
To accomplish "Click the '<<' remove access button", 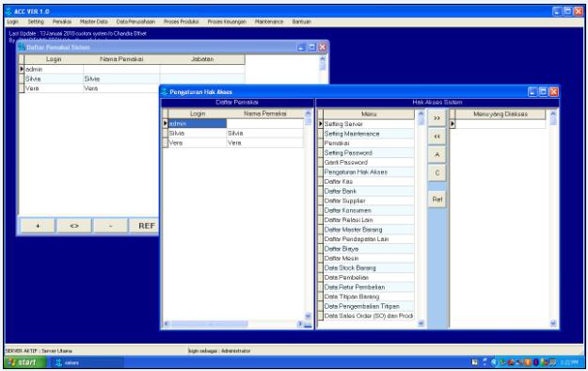I will coord(437,137).
